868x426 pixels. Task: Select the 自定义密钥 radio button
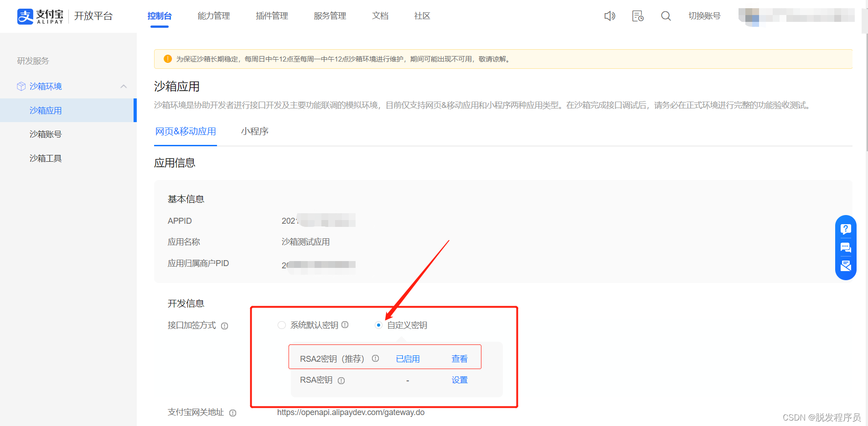[x=378, y=325]
